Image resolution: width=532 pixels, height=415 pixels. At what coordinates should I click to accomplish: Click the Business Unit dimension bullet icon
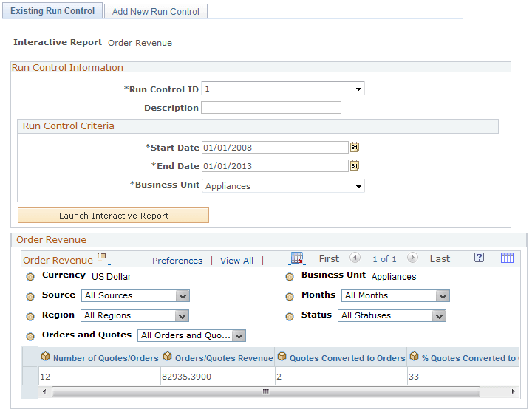[290, 277]
